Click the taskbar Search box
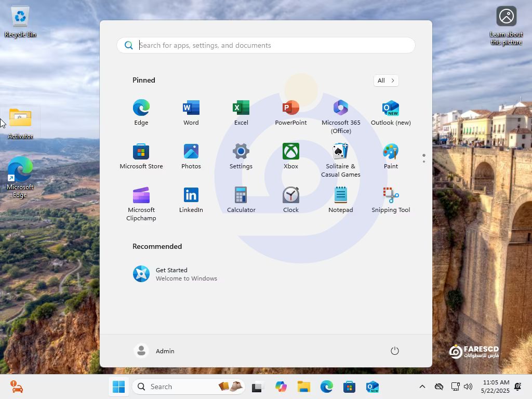Image resolution: width=532 pixels, height=399 pixels. pos(188,387)
